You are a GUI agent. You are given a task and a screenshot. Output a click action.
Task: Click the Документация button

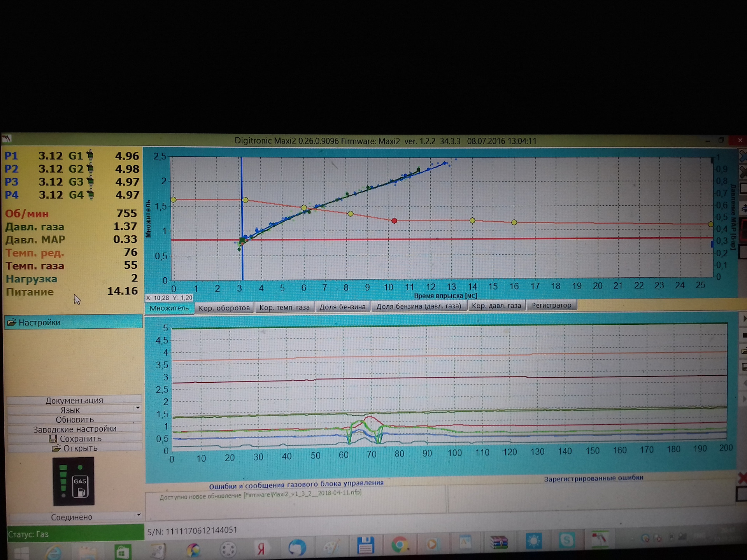coord(74,400)
